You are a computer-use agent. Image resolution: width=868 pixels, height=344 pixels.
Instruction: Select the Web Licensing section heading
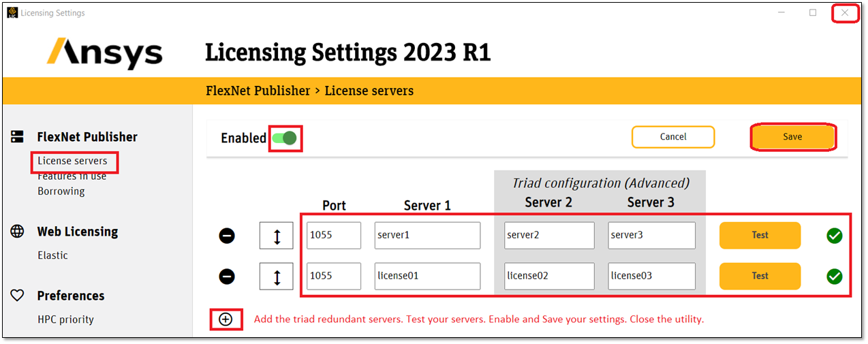click(x=78, y=232)
